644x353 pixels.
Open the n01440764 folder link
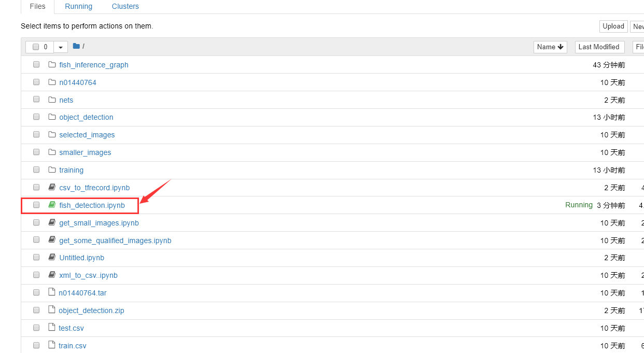tap(78, 82)
